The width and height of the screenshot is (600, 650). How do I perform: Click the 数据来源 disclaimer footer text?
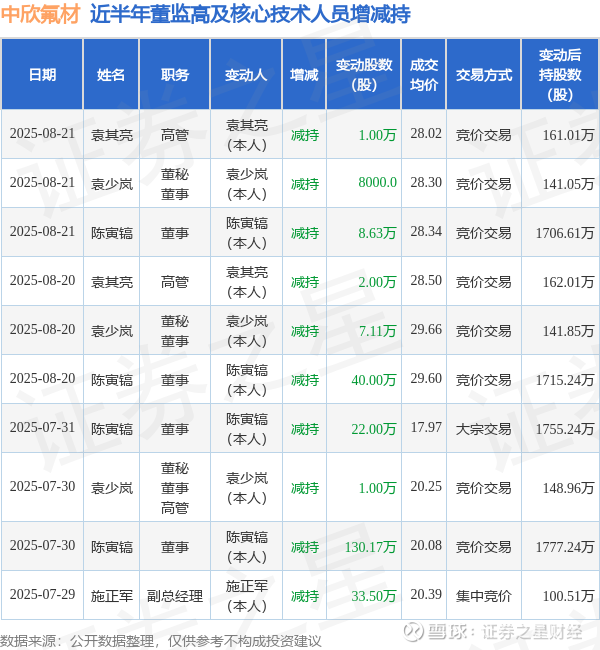coord(160,641)
